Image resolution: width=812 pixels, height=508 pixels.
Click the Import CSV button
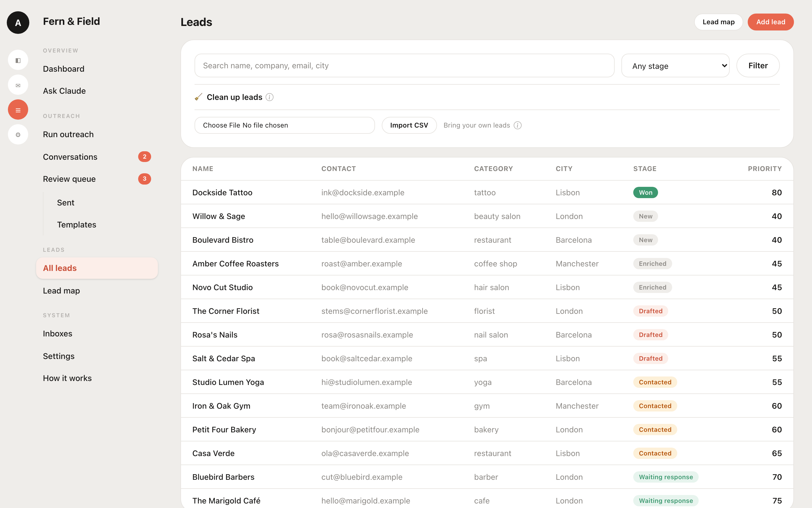(409, 125)
